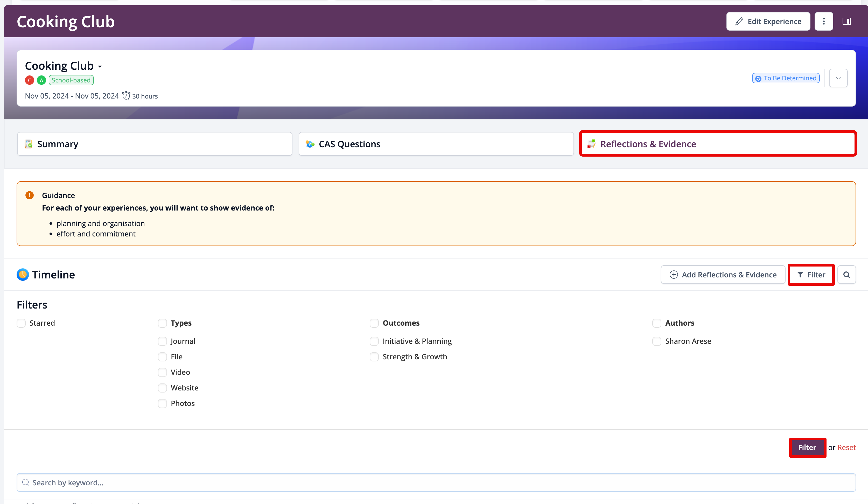Click the search magnifier icon beside Filter
The height and width of the screenshot is (504, 868).
pyautogui.click(x=846, y=275)
